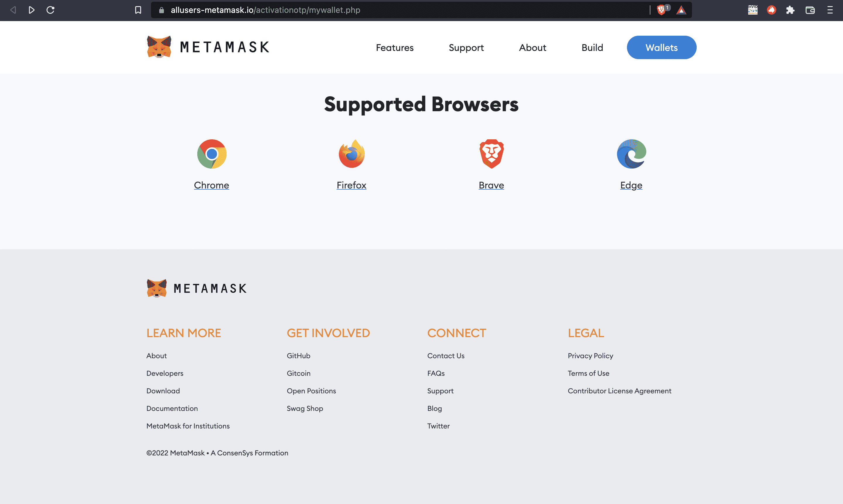Click the LEGAL footer heading
843x504 pixels.
(586, 333)
